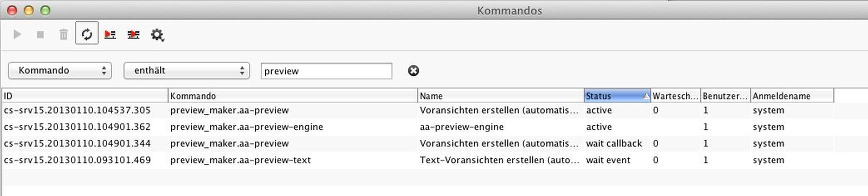Click the Anmeldename column header
Image resolution: width=868 pixels, height=196 pixels.
[791, 96]
